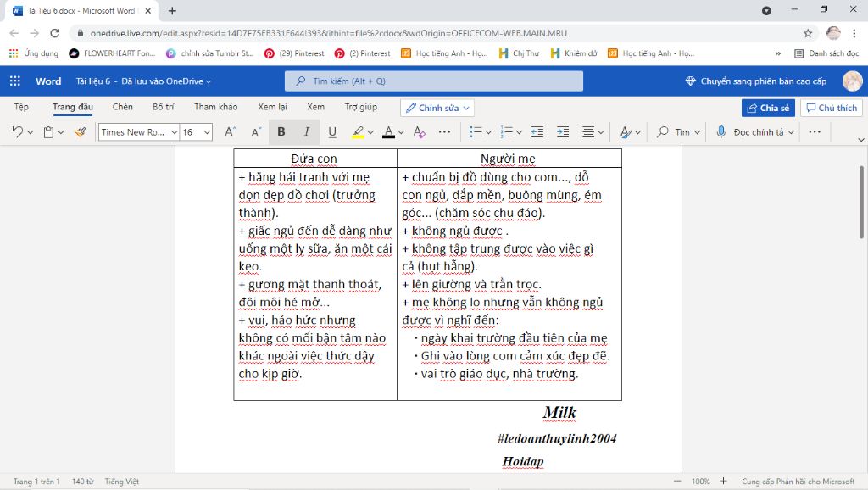
Task: Toggle Underline formatting
Action: click(332, 131)
